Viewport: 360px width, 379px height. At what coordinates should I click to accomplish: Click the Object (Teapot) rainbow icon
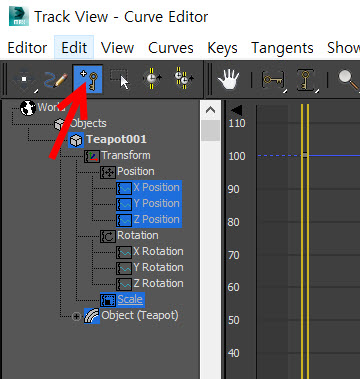point(92,316)
